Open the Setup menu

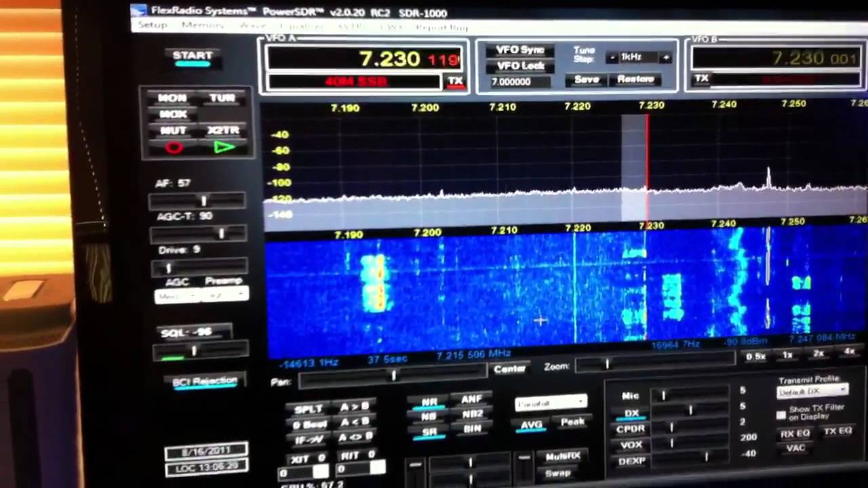(153, 25)
